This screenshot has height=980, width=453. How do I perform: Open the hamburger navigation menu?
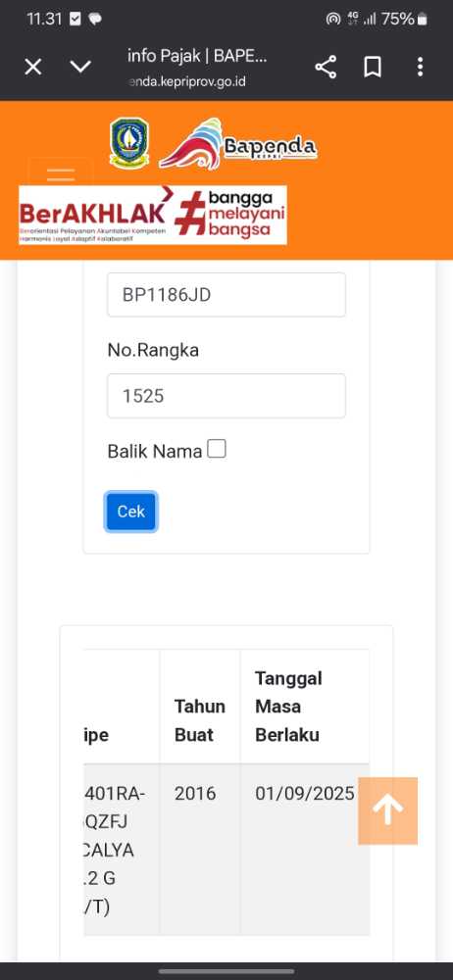pyautogui.click(x=61, y=171)
